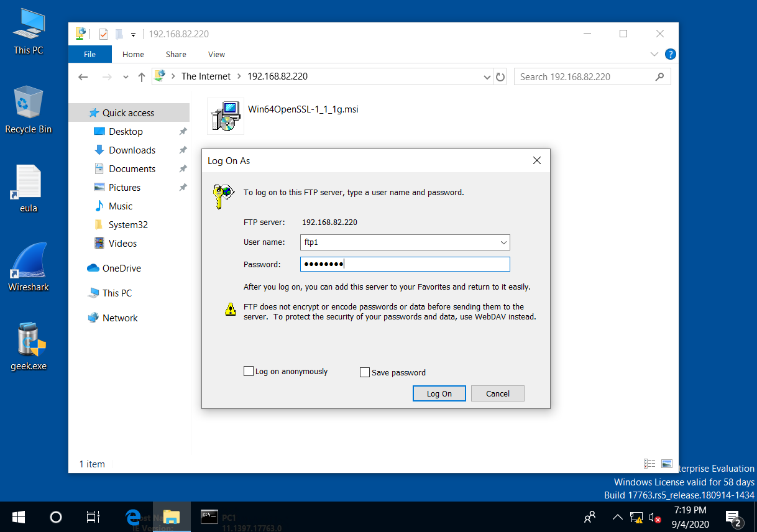This screenshot has width=757, height=532.
Task: Open recent locations dropdown arrow
Action: click(x=126, y=77)
